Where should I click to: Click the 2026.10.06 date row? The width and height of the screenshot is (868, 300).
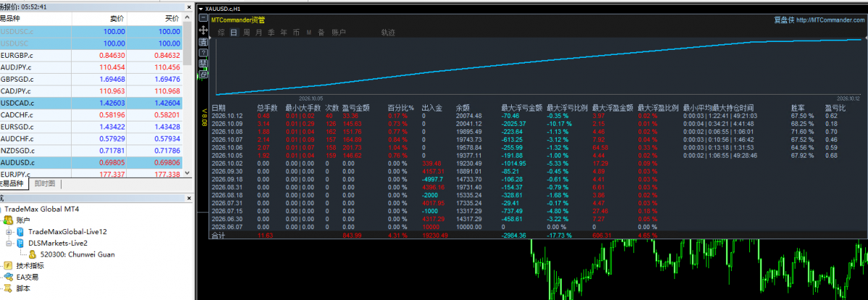coord(227,147)
